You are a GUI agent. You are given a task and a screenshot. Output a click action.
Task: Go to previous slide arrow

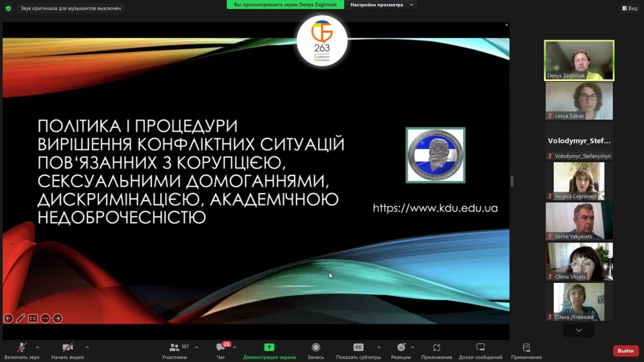(8, 318)
